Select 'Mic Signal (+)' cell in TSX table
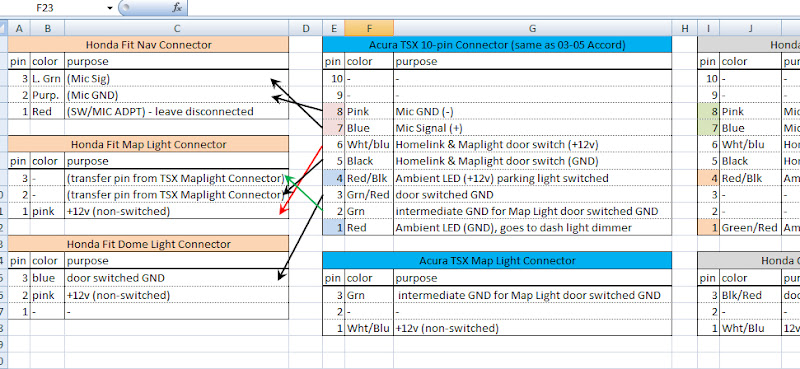Viewport: 800px width, 369px height. [x=533, y=128]
